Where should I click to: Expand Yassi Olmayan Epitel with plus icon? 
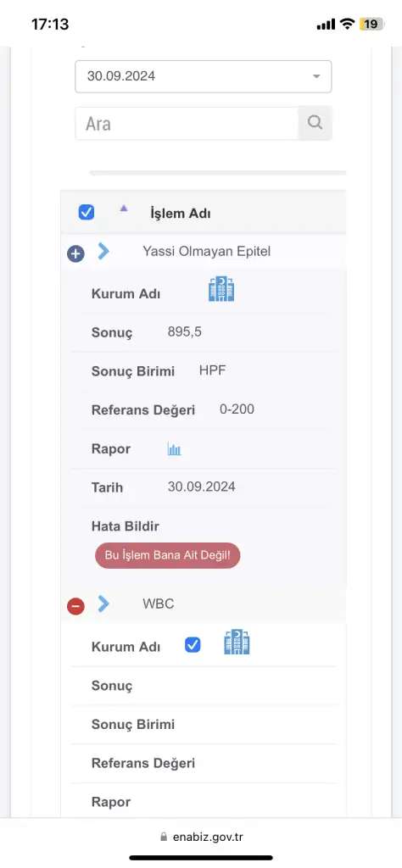75,254
